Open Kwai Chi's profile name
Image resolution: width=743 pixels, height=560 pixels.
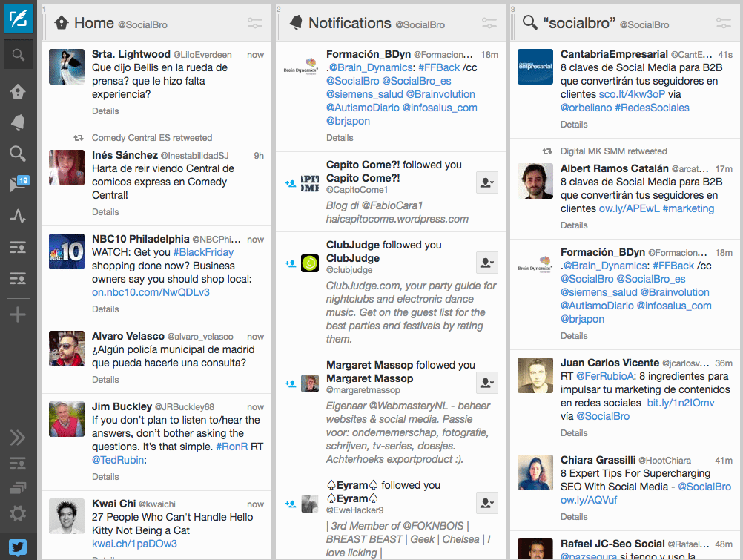(x=113, y=504)
